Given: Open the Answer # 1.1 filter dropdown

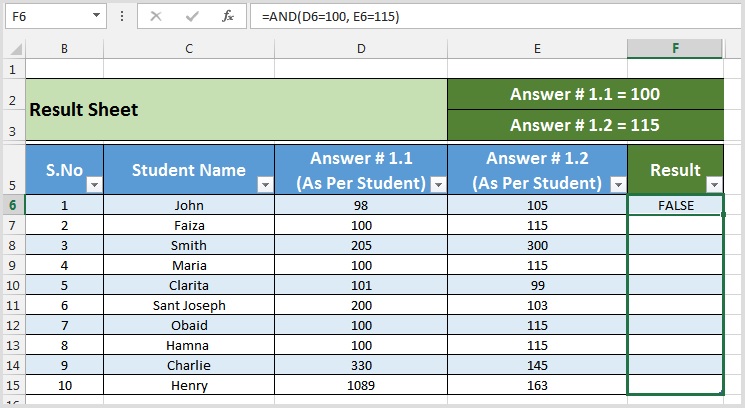Looking at the screenshot, I should pyautogui.click(x=438, y=184).
